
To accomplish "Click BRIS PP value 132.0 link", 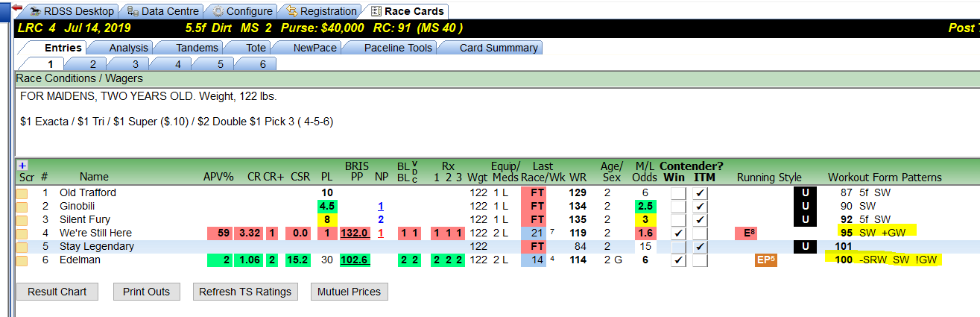I will (x=355, y=233).
